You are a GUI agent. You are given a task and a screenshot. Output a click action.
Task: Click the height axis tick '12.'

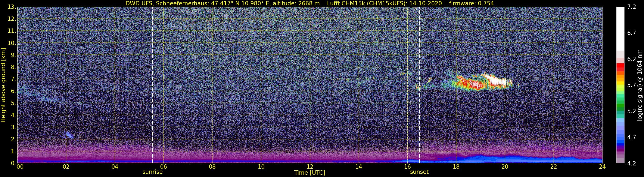(12, 19)
